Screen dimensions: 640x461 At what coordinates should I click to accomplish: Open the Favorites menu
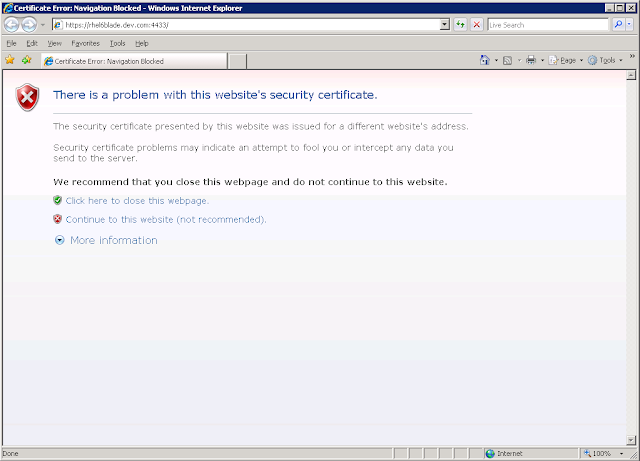click(x=85, y=43)
